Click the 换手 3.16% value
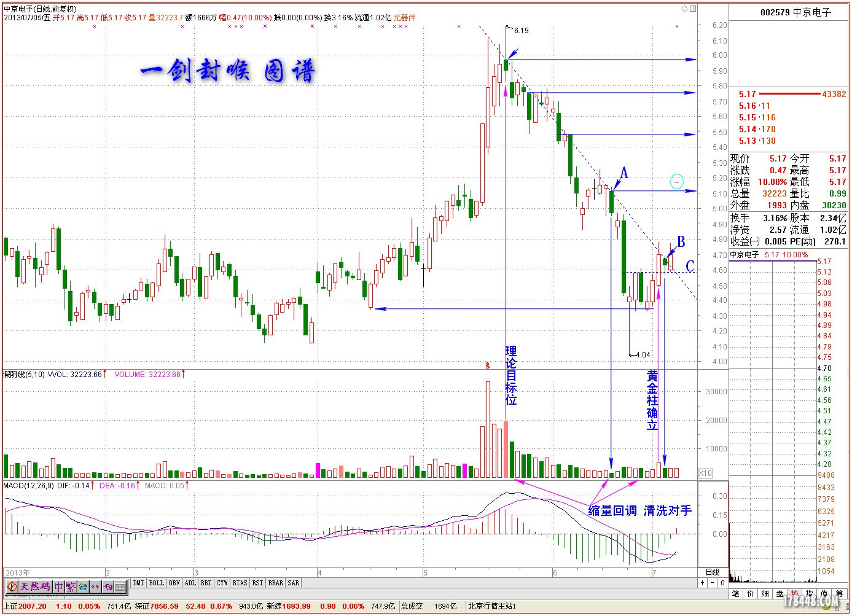852x616 pixels. tap(775, 218)
